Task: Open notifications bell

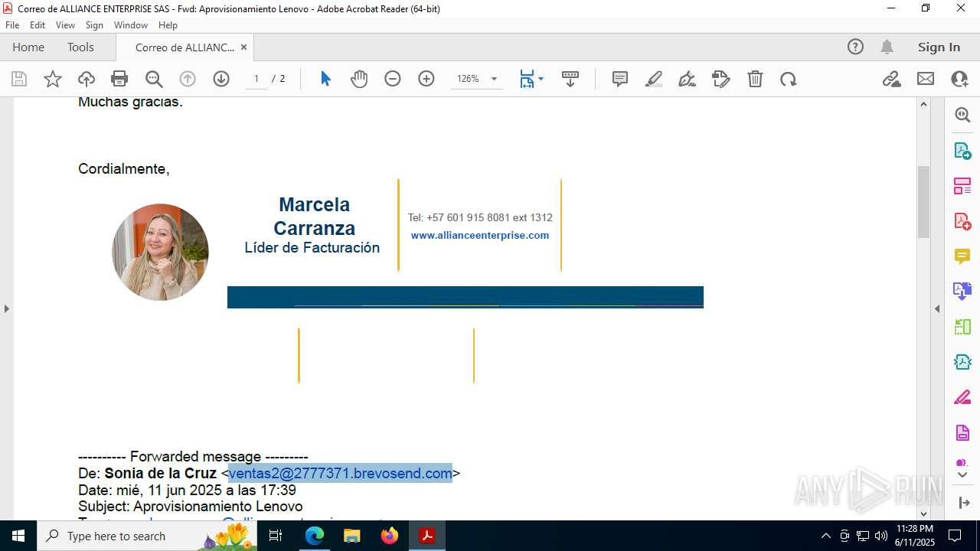Action: point(887,47)
